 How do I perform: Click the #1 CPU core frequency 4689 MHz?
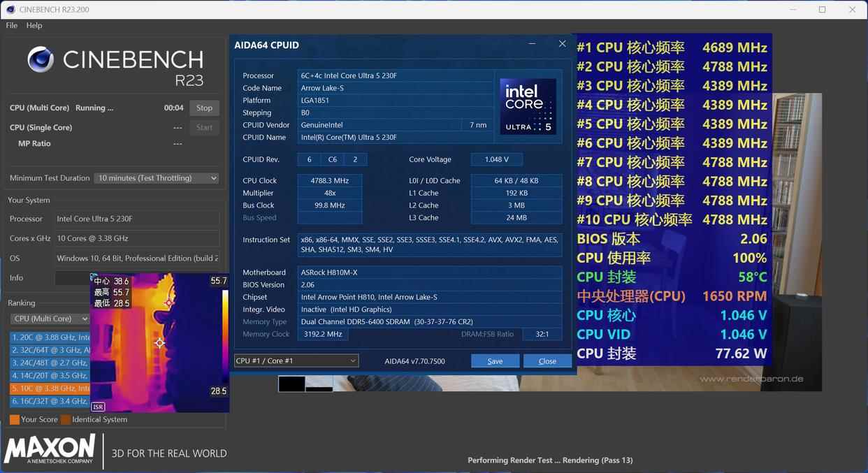tap(735, 48)
